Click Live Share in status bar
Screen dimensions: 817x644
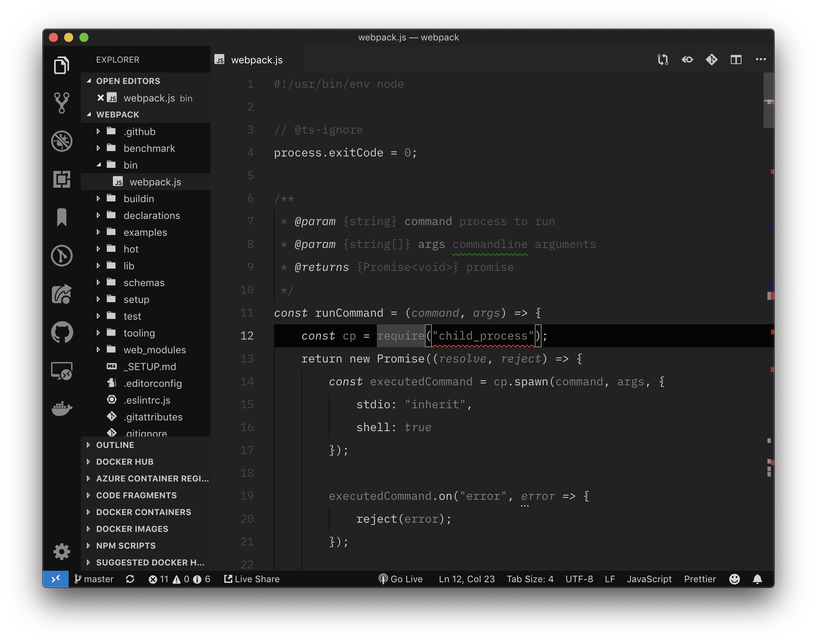coord(252,579)
